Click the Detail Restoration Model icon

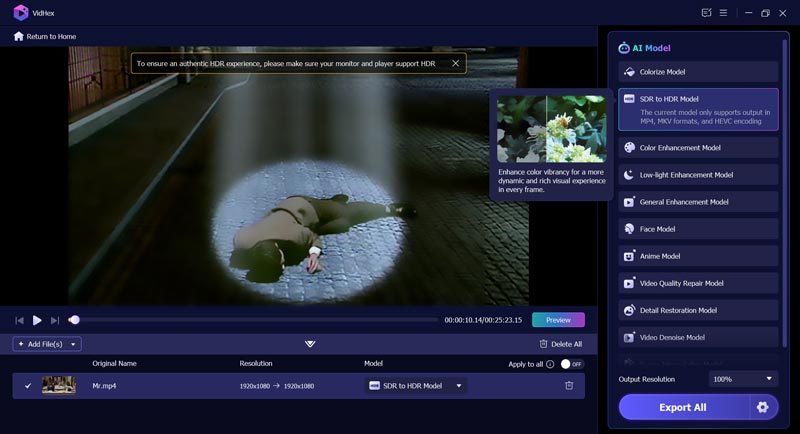(x=629, y=310)
